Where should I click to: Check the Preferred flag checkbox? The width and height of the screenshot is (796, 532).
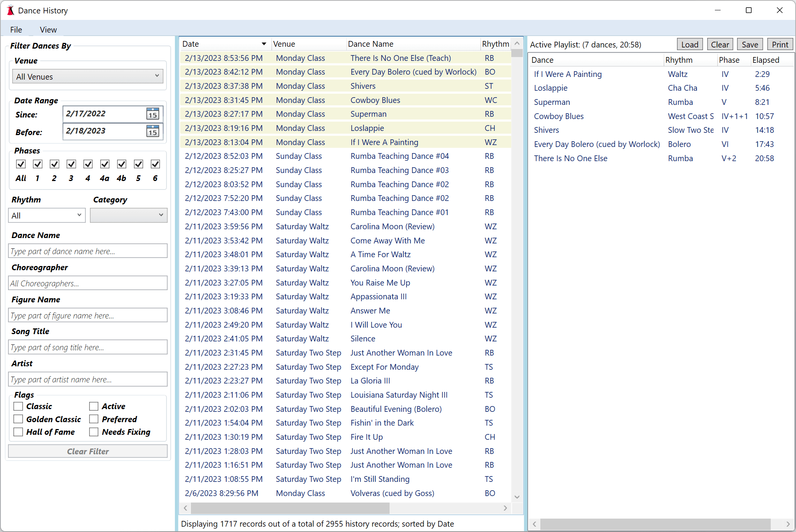(94, 419)
